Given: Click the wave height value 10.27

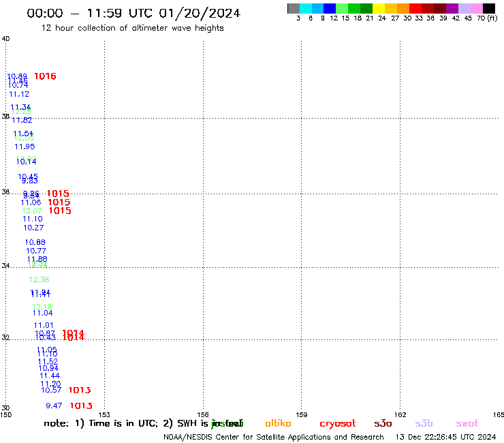Looking at the screenshot, I should click(x=33, y=228).
